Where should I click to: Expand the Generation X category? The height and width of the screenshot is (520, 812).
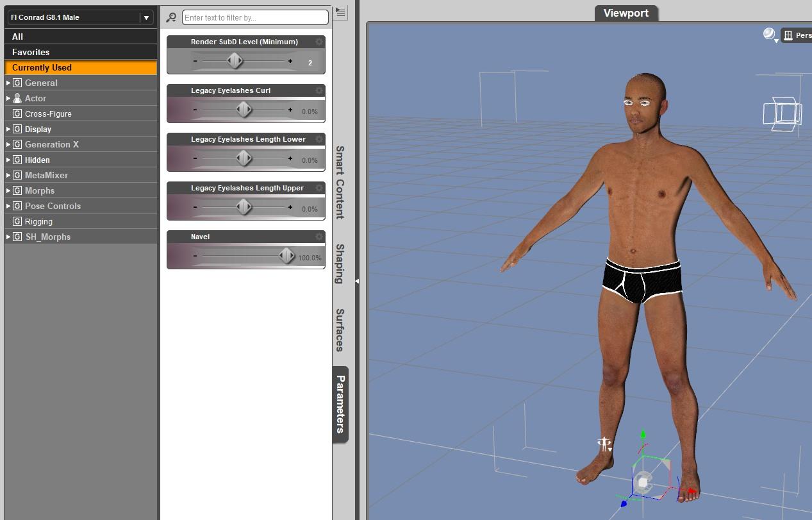(x=8, y=144)
